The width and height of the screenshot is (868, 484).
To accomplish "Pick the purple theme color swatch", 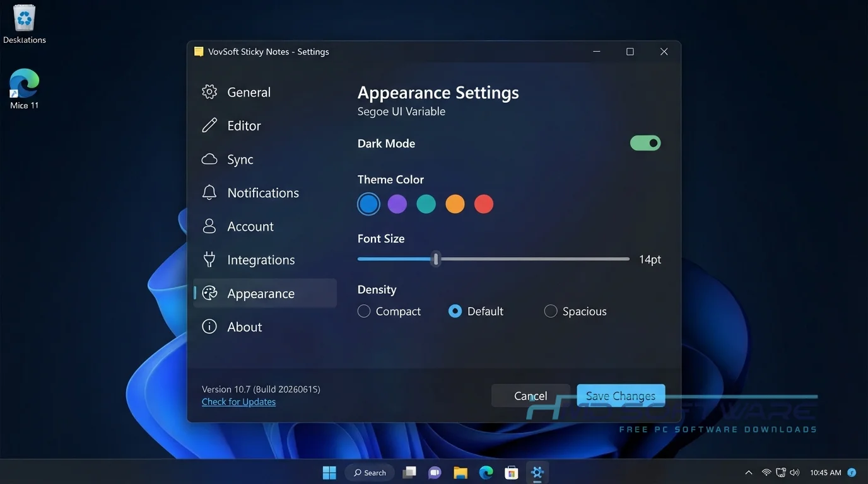I will [397, 204].
